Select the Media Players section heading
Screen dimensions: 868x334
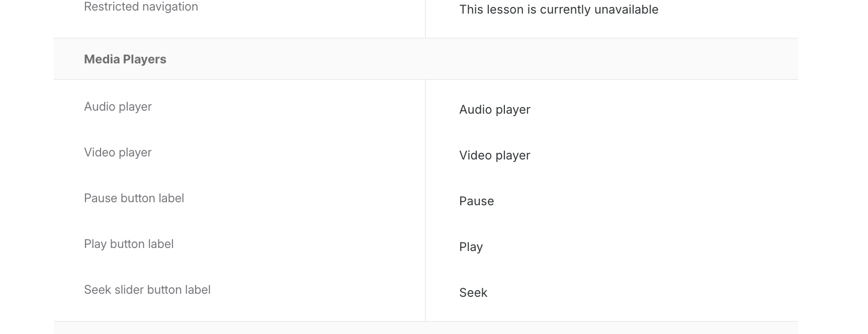125,59
